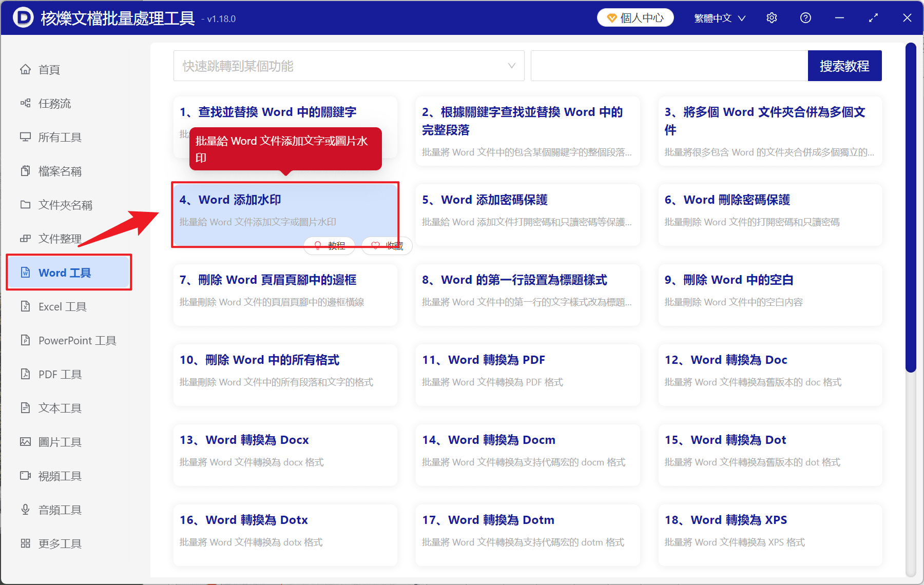Viewport: 924px width, 585px height.
Task: Favorite the Word 添加水印 tool via 收藏
Action: coord(387,246)
